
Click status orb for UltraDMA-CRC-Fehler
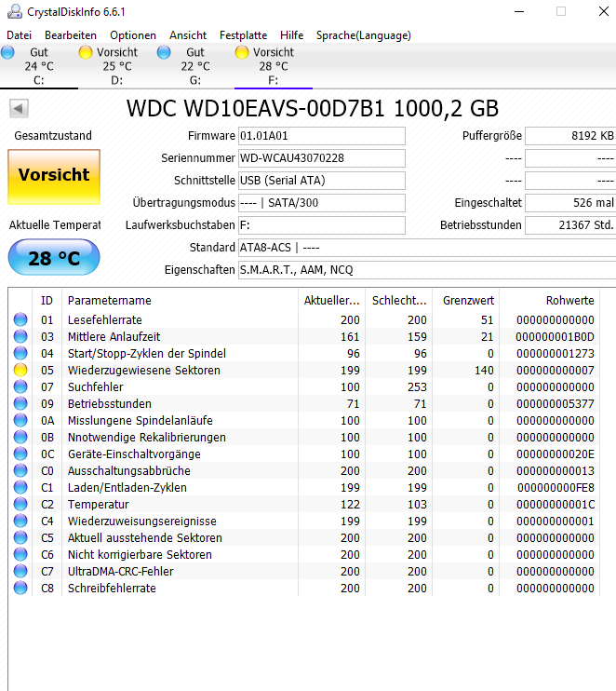click(x=20, y=571)
